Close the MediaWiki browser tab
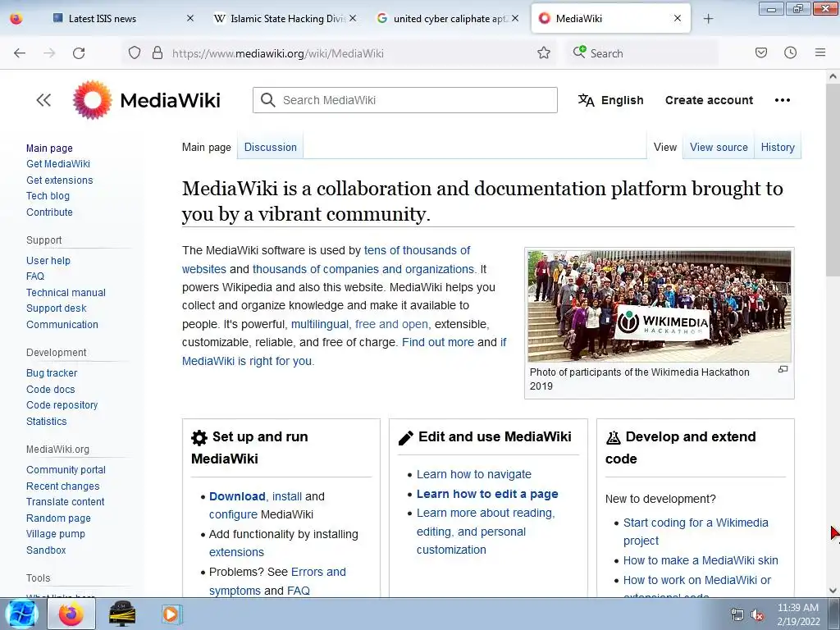Viewport: 840px width, 630px height. (677, 18)
